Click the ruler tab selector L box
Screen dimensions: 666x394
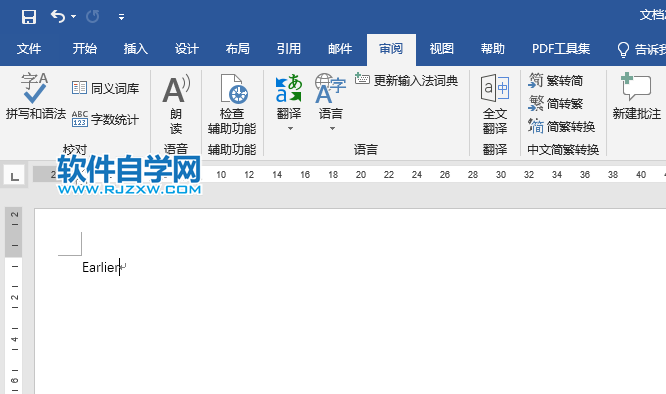tap(14, 175)
